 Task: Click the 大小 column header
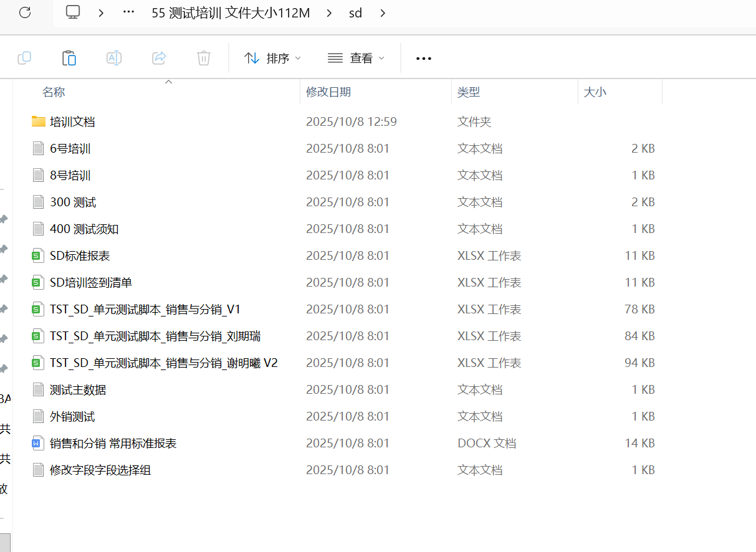point(595,92)
